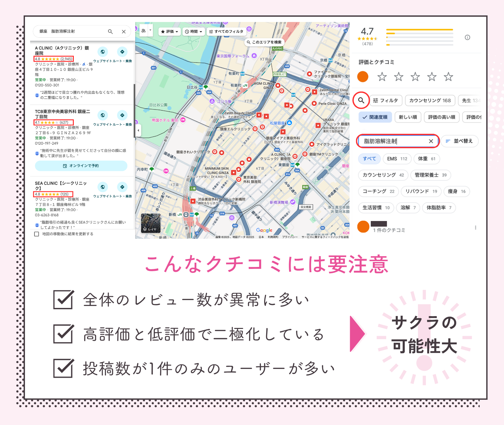This screenshot has width=504, height=425.
Task: Select the 溶解 7 keyword chip
Action: pos(408,208)
